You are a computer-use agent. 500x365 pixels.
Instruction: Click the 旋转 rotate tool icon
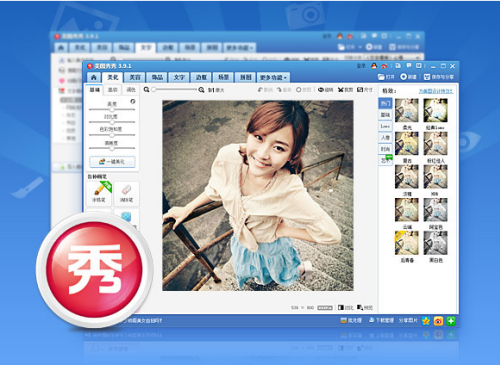click(x=325, y=90)
